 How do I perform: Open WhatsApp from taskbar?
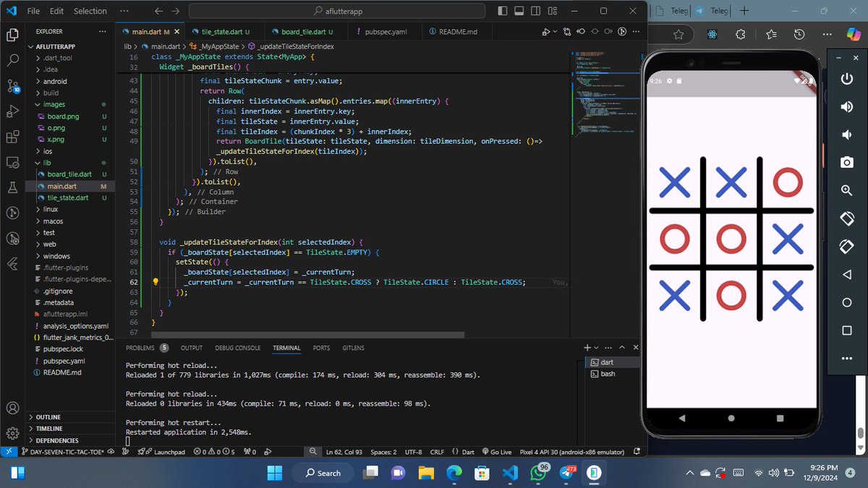pos(538,473)
